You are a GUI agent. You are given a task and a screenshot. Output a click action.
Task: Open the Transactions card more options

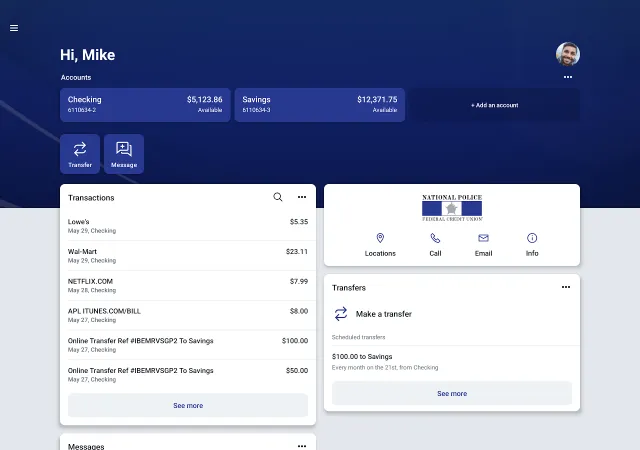(302, 197)
